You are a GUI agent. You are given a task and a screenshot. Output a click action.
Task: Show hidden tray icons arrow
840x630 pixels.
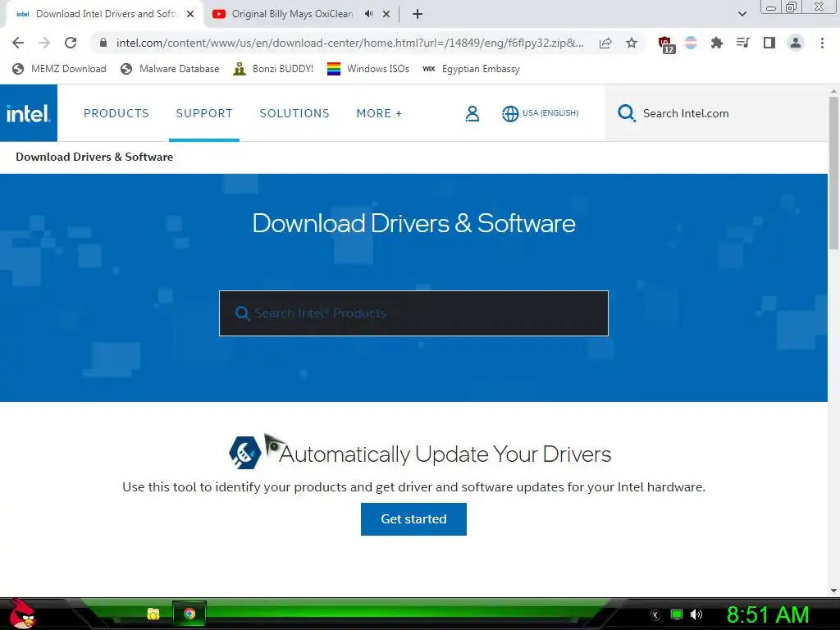click(655, 615)
